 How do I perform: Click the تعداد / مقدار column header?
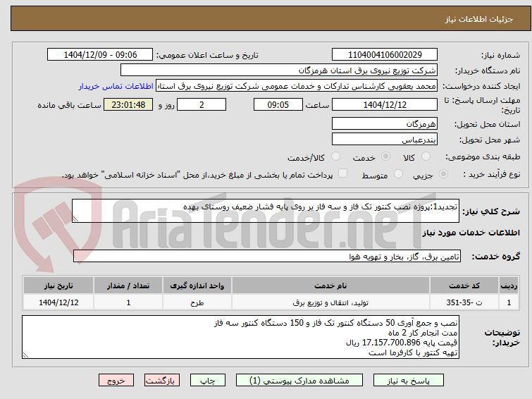tap(128, 286)
